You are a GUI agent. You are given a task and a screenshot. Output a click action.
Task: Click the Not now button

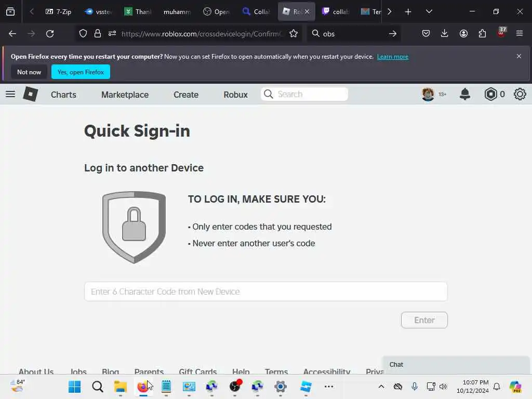29,72
